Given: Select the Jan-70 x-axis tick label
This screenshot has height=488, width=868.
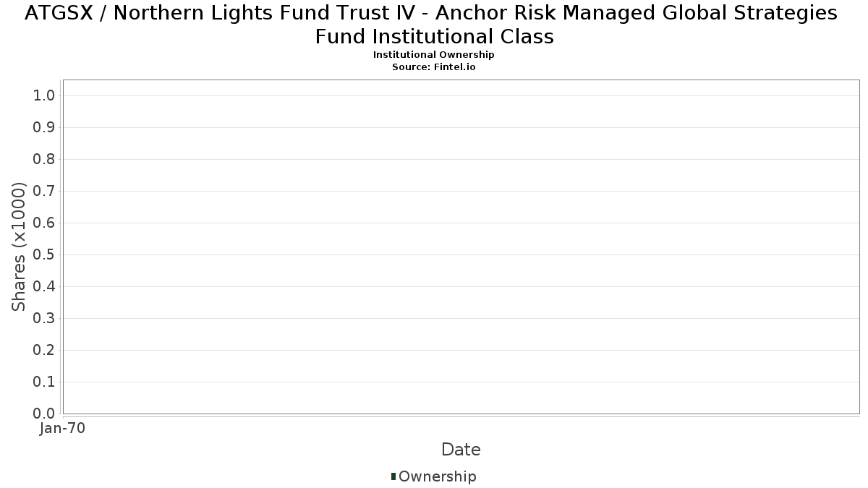Looking at the screenshot, I should [63, 428].
